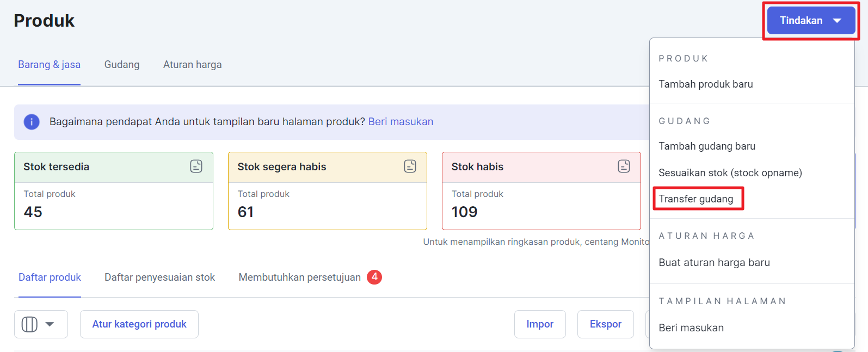This screenshot has height=352, width=868.
Task: Click the Impor button
Action: pyautogui.click(x=540, y=324)
